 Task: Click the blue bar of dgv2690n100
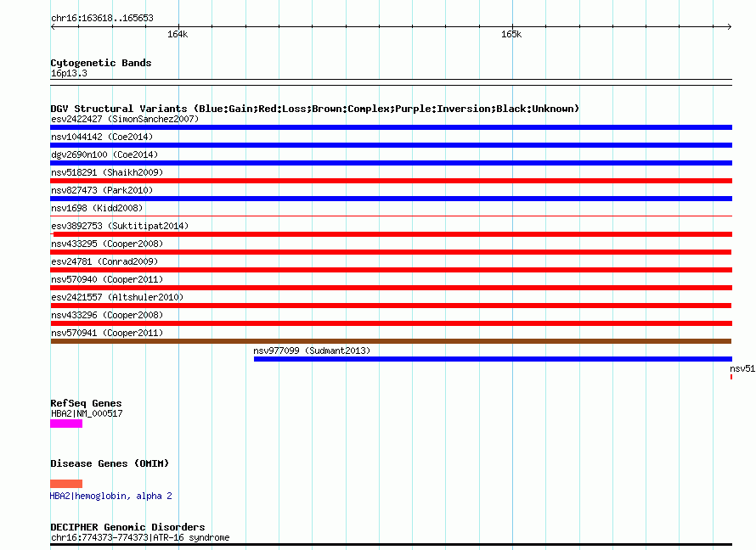click(391, 163)
